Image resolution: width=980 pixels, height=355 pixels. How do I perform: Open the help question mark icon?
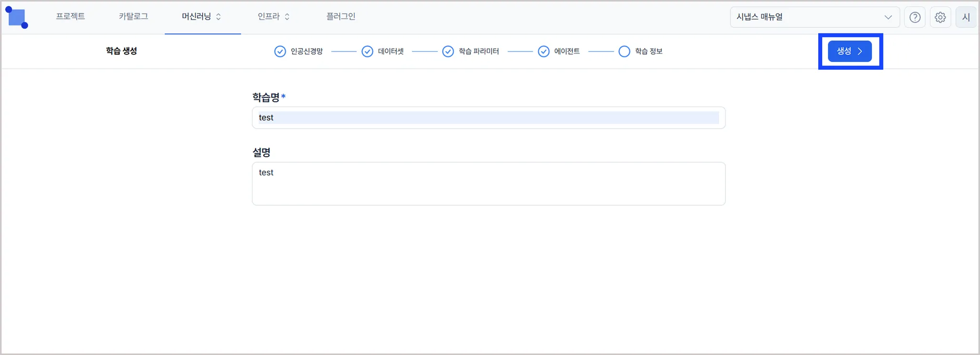(x=914, y=17)
